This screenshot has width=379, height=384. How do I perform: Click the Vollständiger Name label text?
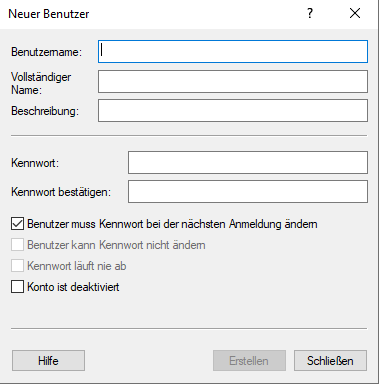click(41, 83)
